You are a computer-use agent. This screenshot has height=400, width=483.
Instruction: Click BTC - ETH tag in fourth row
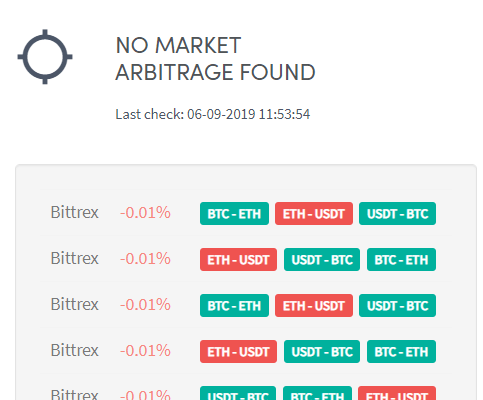tap(401, 351)
